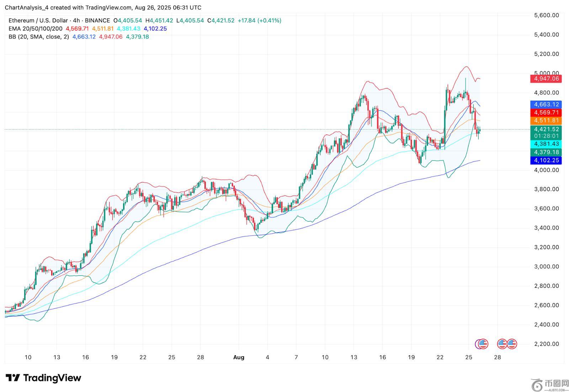Click the green 4,421.52 current price tag
569x392 pixels.
coord(546,129)
